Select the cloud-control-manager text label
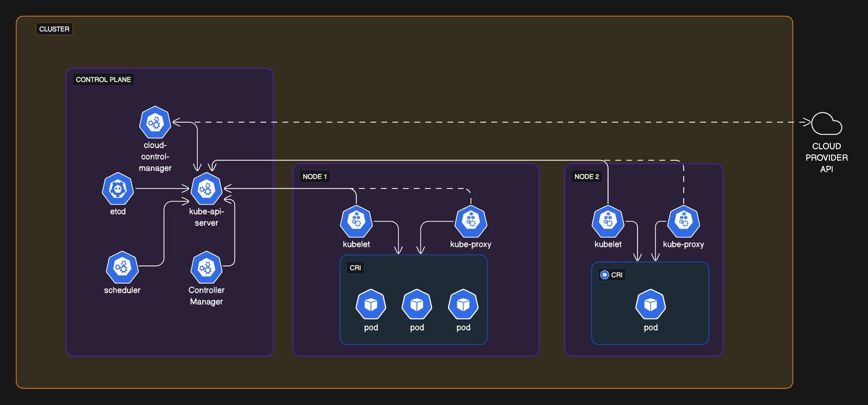868x405 pixels. click(x=155, y=157)
